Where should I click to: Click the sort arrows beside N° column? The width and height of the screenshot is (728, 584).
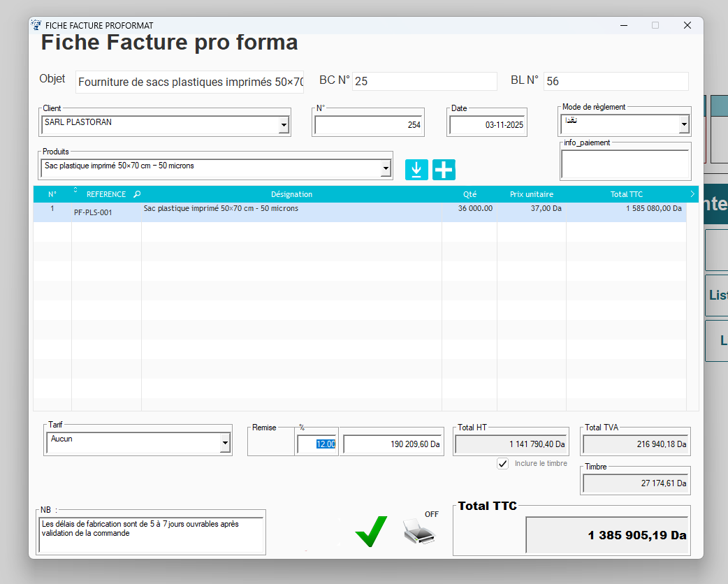pos(75,191)
